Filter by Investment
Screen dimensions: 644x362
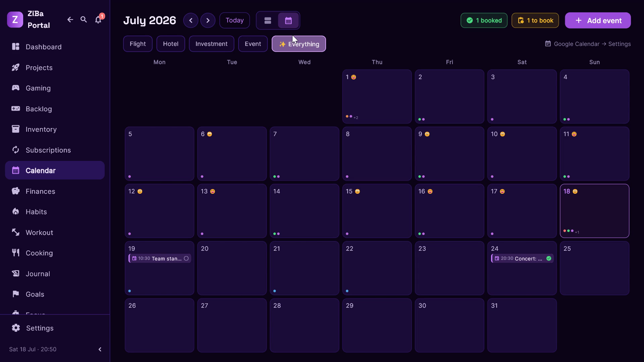pyautogui.click(x=212, y=44)
